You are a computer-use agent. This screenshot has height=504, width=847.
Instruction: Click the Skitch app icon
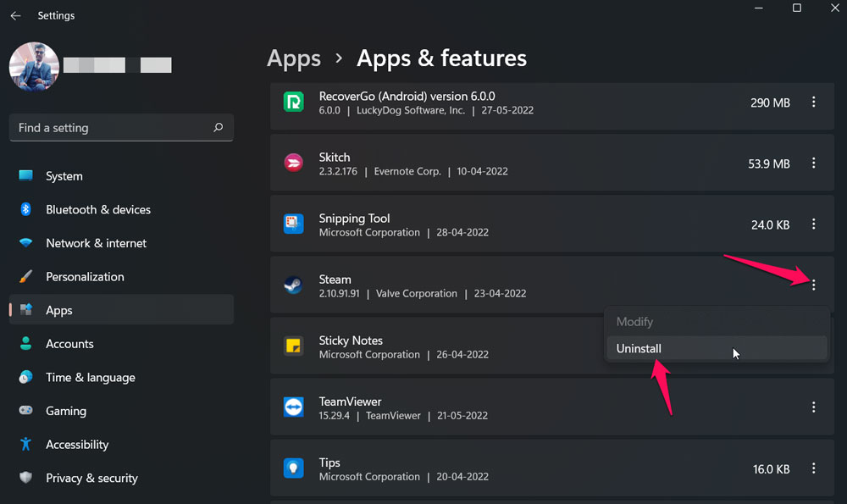(293, 163)
